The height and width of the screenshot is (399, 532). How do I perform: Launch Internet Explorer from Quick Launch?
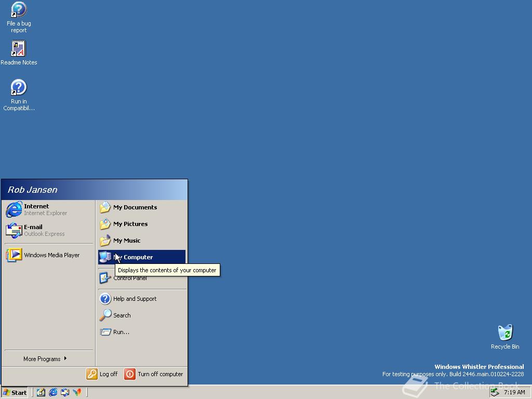[53, 393]
